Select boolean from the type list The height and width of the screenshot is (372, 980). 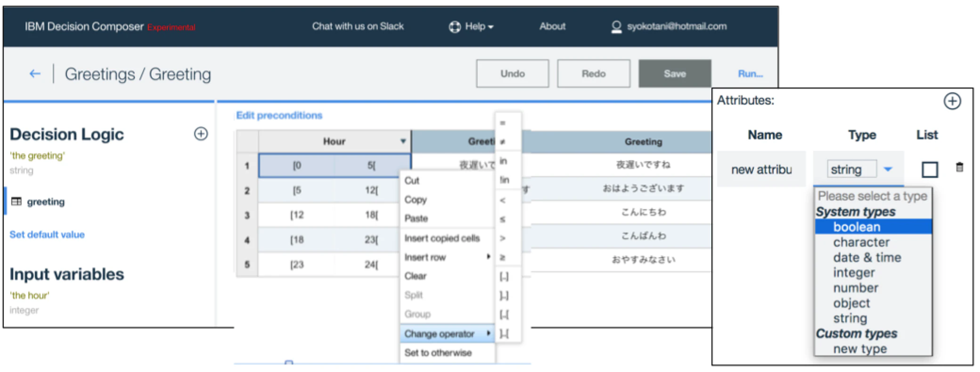tap(874, 227)
